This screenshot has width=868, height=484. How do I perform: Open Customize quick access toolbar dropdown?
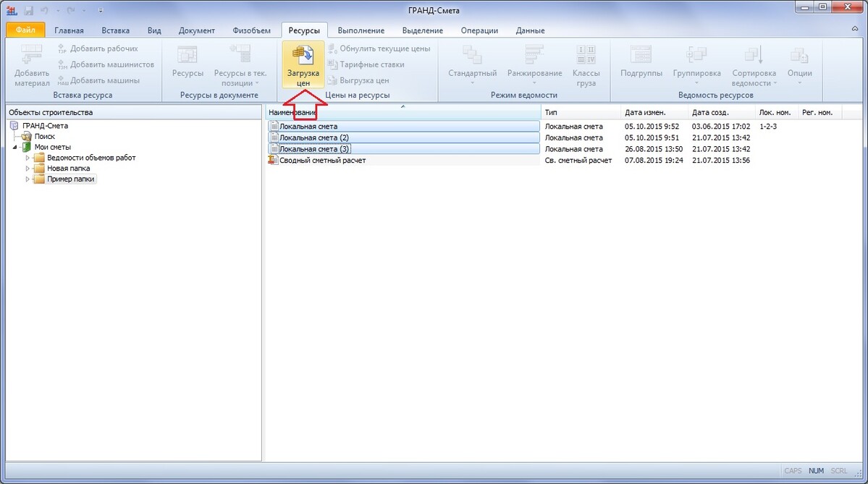tap(100, 11)
